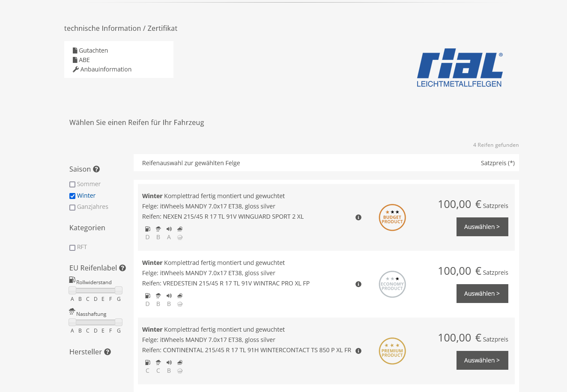The height and width of the screenshot is (392, 567).
Task: Click the '4 Reifen gefunden' result count
Action: click(496, 145)
